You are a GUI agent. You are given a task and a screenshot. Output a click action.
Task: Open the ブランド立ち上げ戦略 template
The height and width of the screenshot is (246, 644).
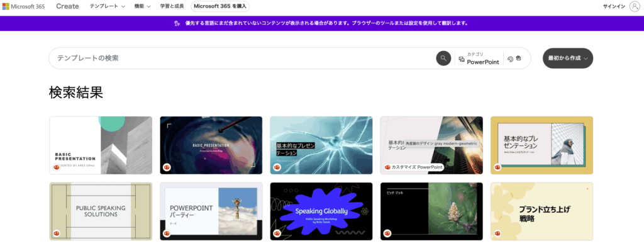point(541,211)
